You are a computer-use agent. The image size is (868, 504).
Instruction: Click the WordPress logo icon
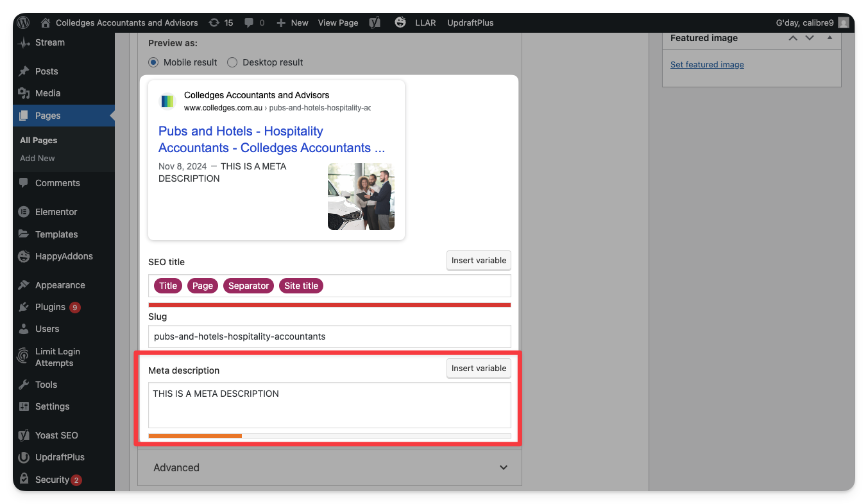click(24, 22)
